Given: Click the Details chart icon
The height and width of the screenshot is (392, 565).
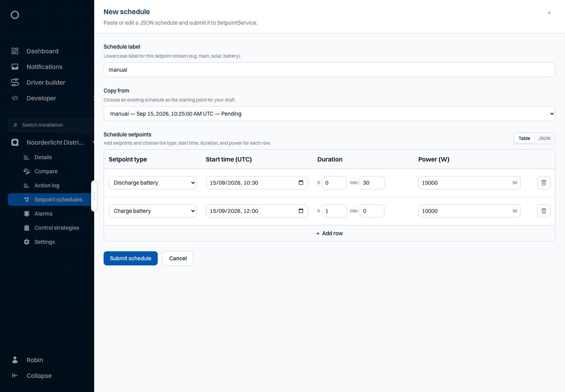Looking at the screenshot, I should pyautogui.click(x=27, y=157).
